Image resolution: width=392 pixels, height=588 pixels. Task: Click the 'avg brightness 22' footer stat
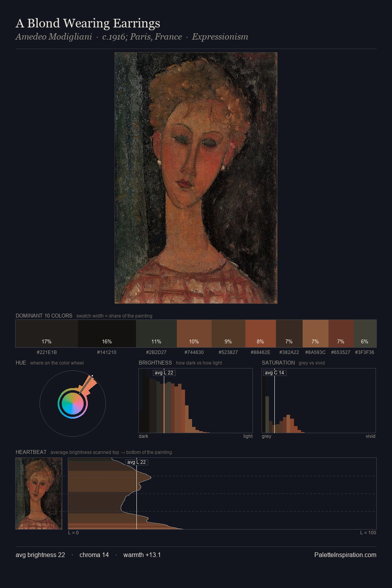tap(40, 555)
